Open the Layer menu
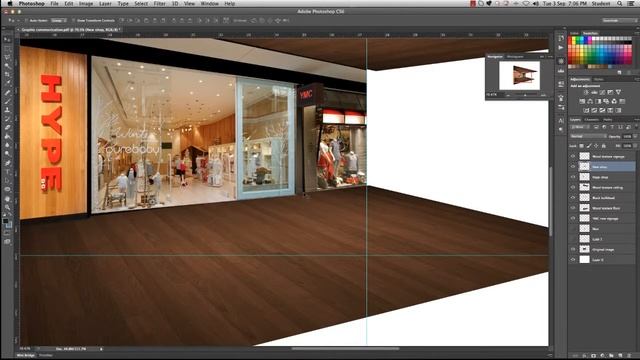This screenshot has width=640, height=360. 105,4
